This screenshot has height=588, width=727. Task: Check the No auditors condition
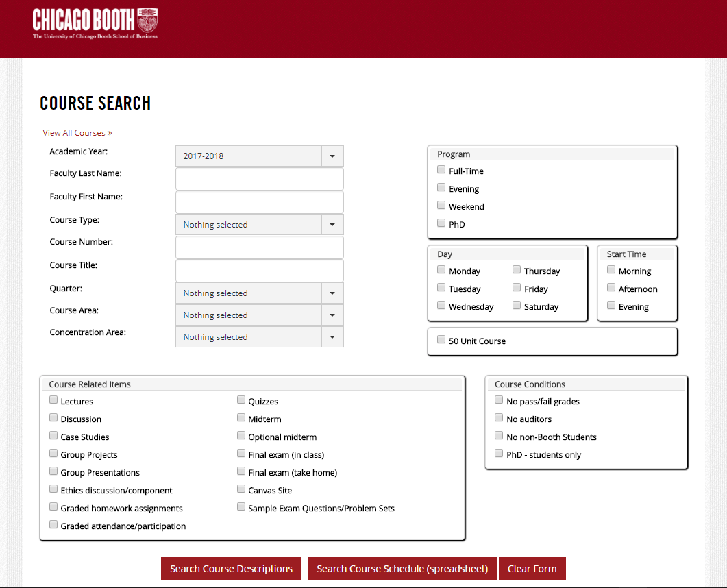499,418
